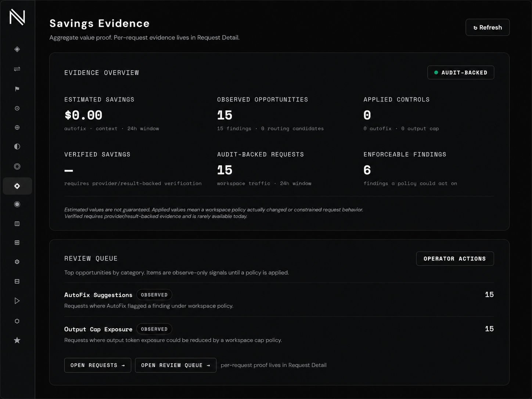Image resolution: width=532 pixels, height=399 pixels.
Task: Open the four-square grid sidebar icon
Action: (x=17, y=242)
